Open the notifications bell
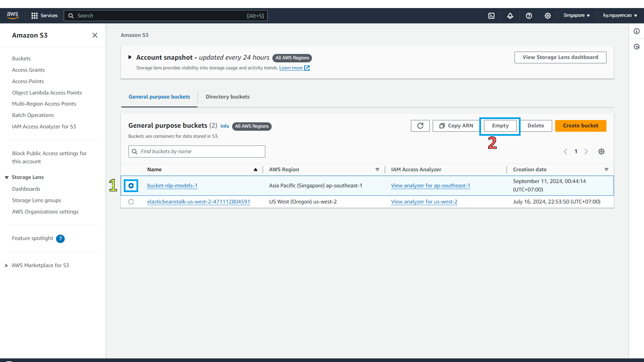The width and height of the screenshot is (644, 362). (510, 16)
